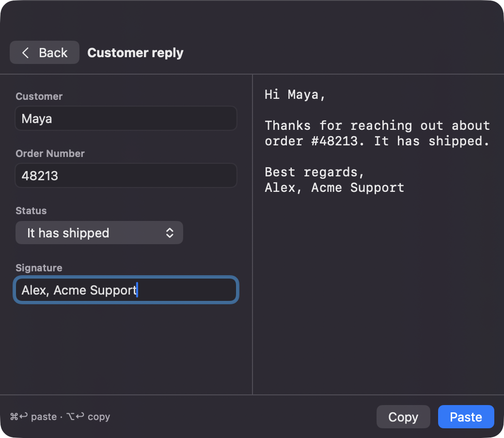Click 'Alex, Acme Support' in the preview
This screenshot has height=438, width=504.
point(334,188)
